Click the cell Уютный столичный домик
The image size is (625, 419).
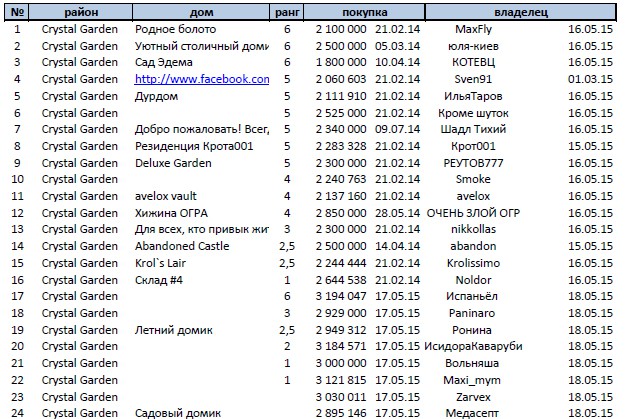coord(202,46)
